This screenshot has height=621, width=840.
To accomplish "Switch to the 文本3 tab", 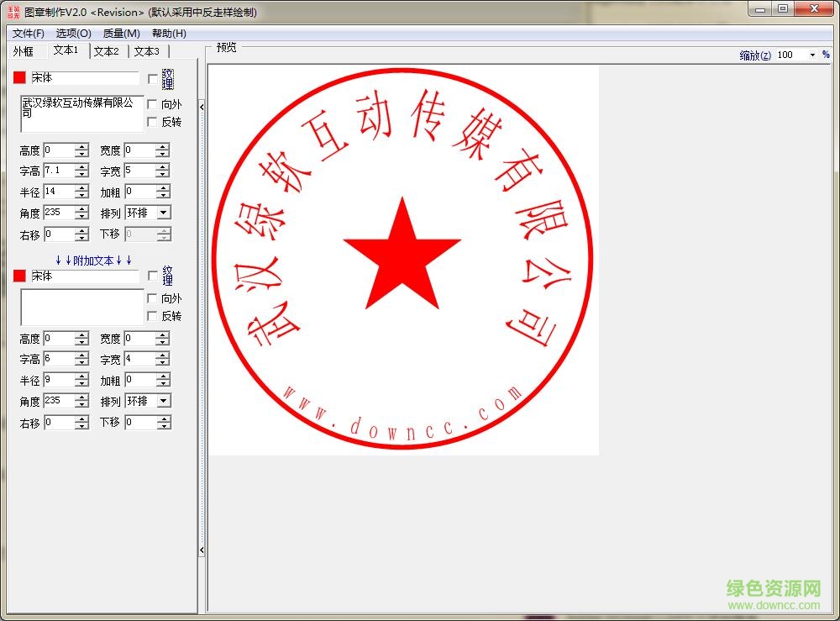I will coord(147,50).
